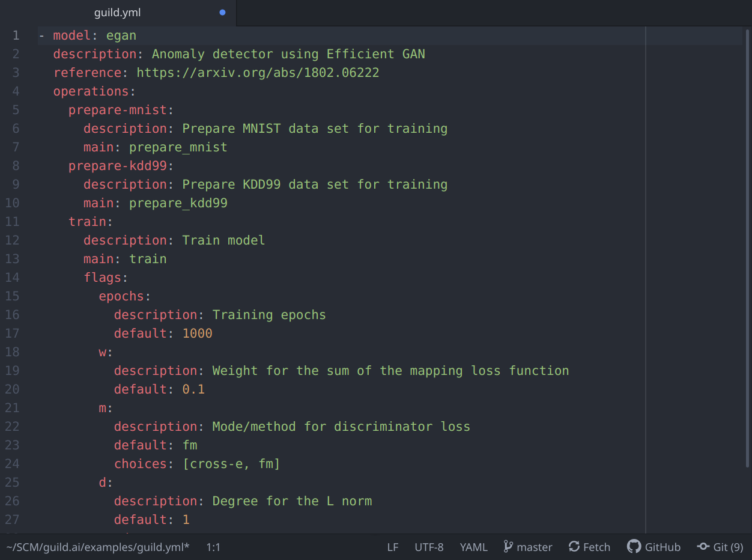Screen dimensions: 752x560
Task: Click the file path guild.yml* in status bar
Action: click(x=98, y=547)
